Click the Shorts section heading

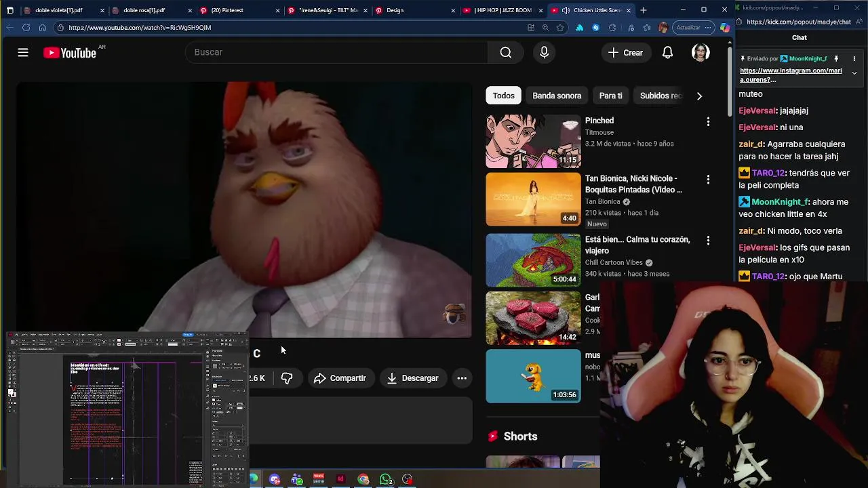tap(520, 436)
